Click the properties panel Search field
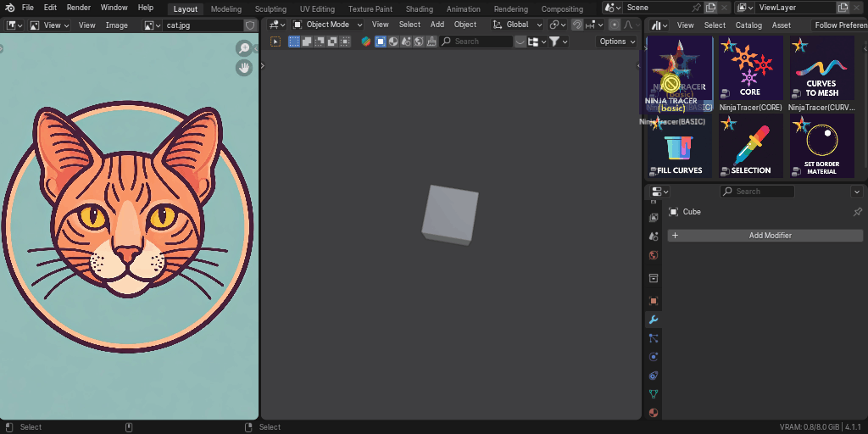Screen dimensions: 868x434 (x=757, y=192)
